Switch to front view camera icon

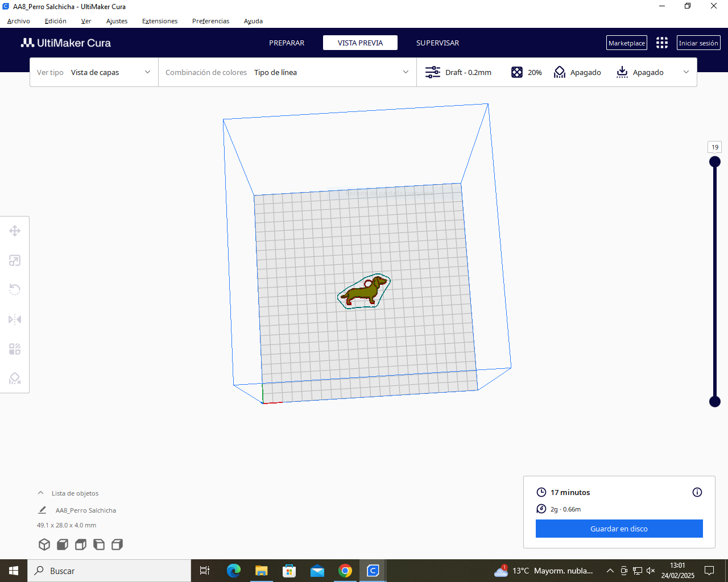tap(63, 544)
